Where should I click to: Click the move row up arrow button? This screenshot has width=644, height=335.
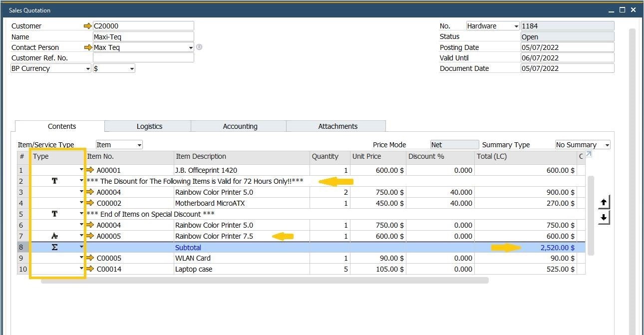tap(604, 202)
